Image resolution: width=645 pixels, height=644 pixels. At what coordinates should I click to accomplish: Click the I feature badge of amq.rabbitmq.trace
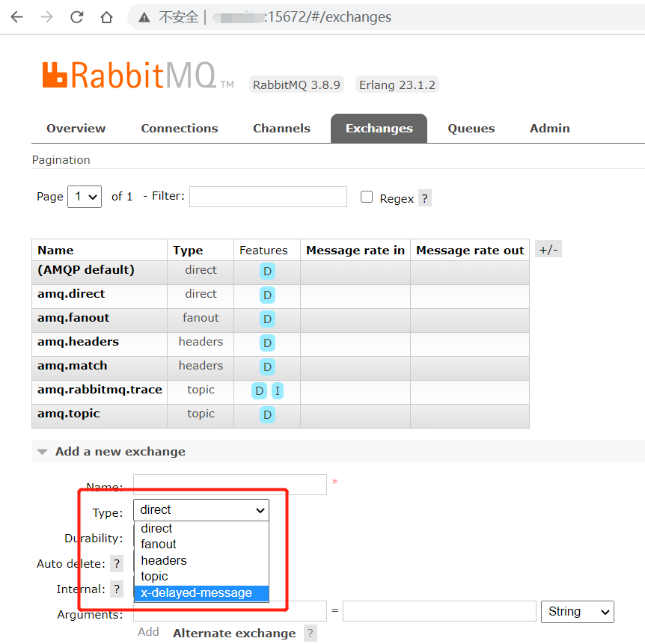(278, 390)
